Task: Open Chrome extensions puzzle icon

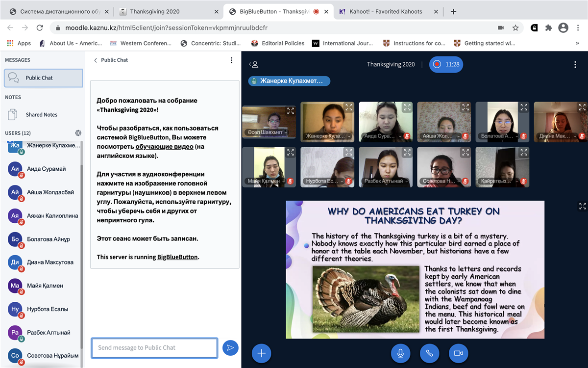Action: (549, 28)
